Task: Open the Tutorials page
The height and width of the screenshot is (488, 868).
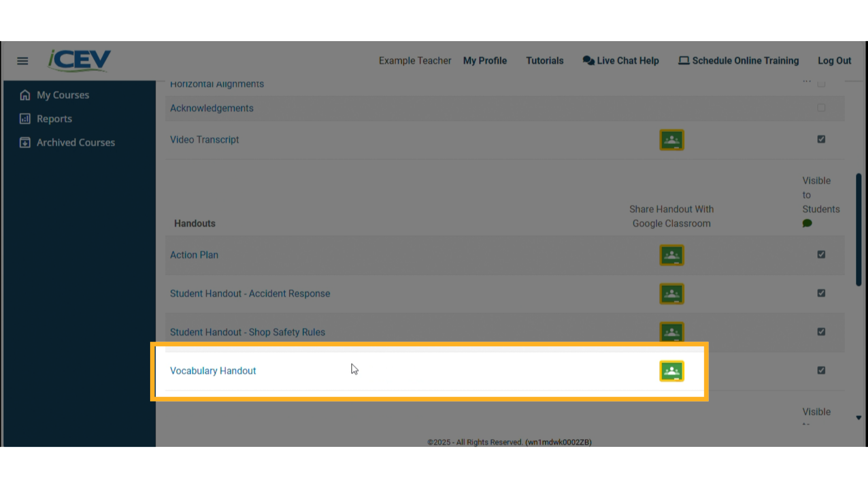Action: (544, 61)
